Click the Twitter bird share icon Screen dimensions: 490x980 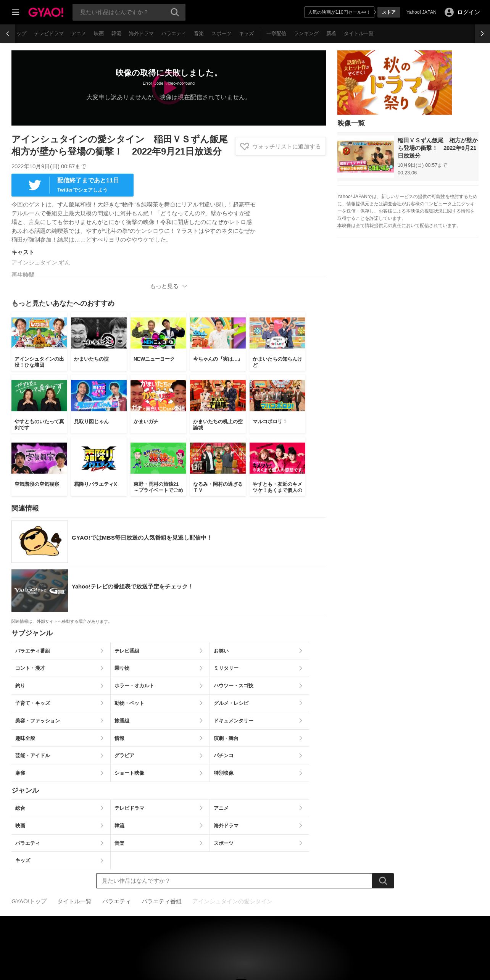(x=34, y=185)
